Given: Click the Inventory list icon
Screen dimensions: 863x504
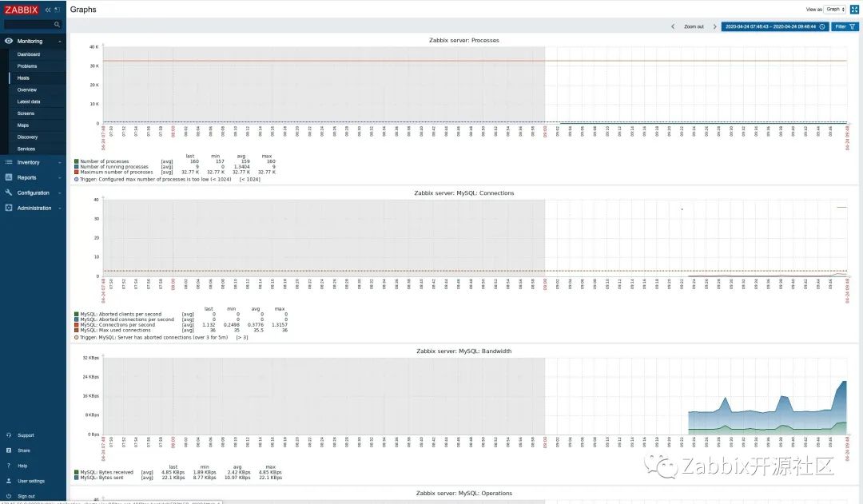Looking at the screenshot, I should pos(9,162).
